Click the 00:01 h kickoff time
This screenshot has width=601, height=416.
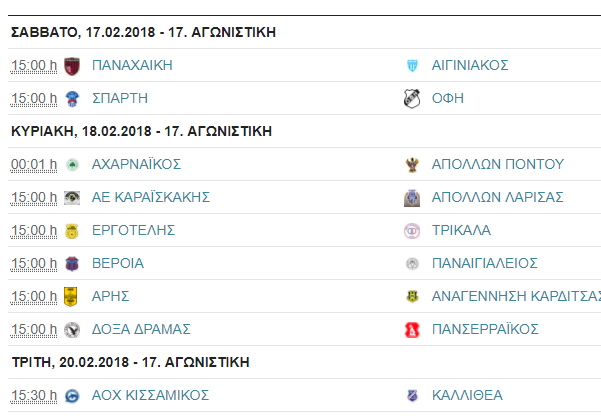(34, 165)
